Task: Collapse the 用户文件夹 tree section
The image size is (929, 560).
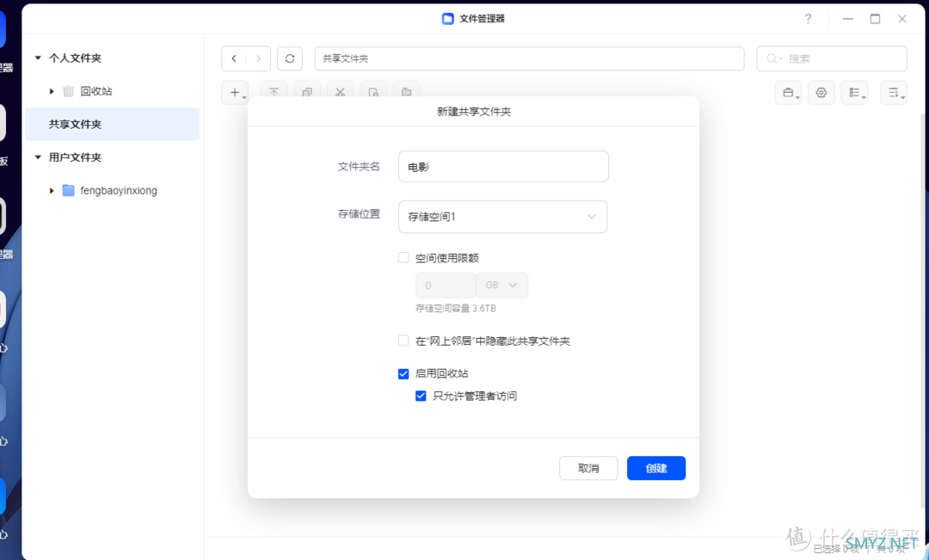Action: tap(38, 157)
